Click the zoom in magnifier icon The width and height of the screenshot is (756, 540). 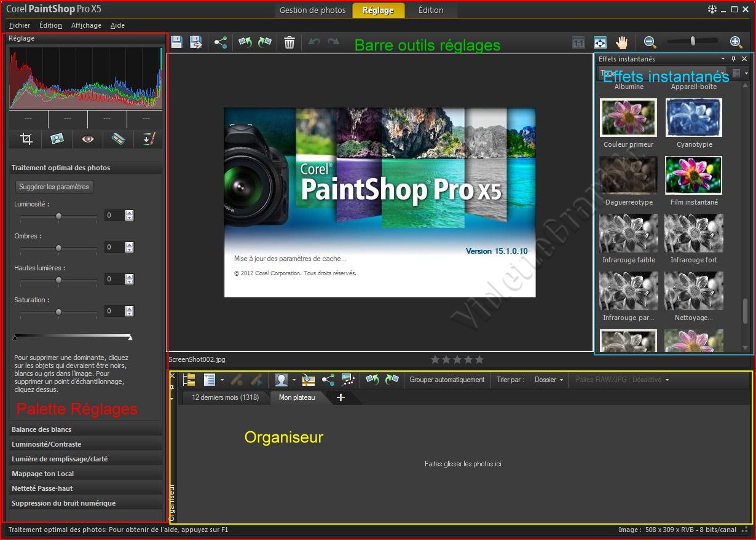[736, 42]
